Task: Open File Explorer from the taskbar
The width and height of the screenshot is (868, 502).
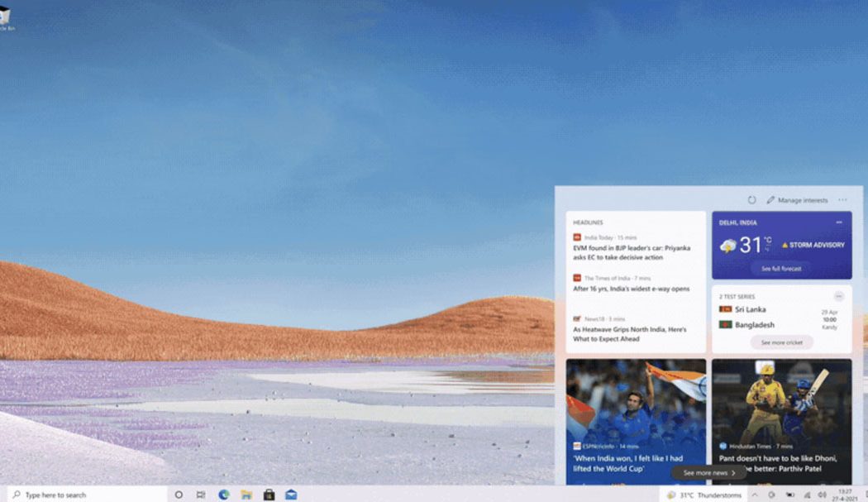Action: [246, 495]
